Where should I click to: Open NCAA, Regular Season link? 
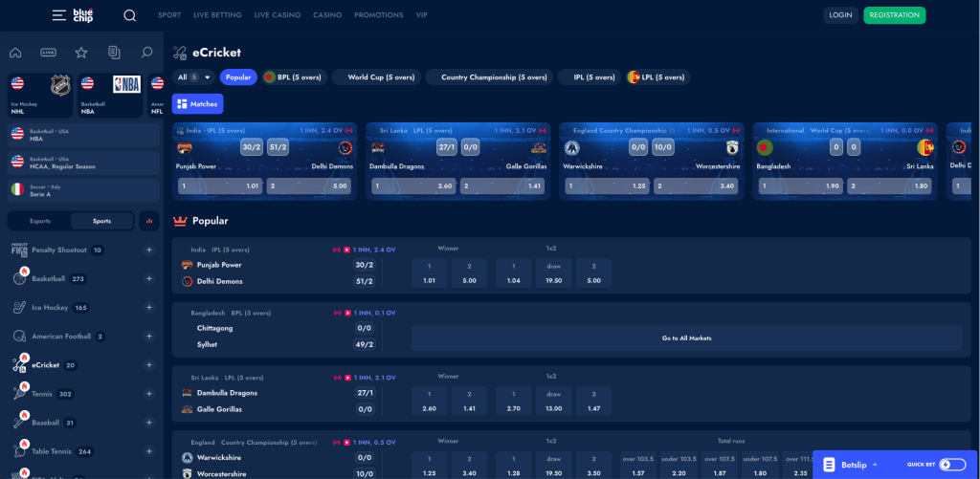[83, 163]
